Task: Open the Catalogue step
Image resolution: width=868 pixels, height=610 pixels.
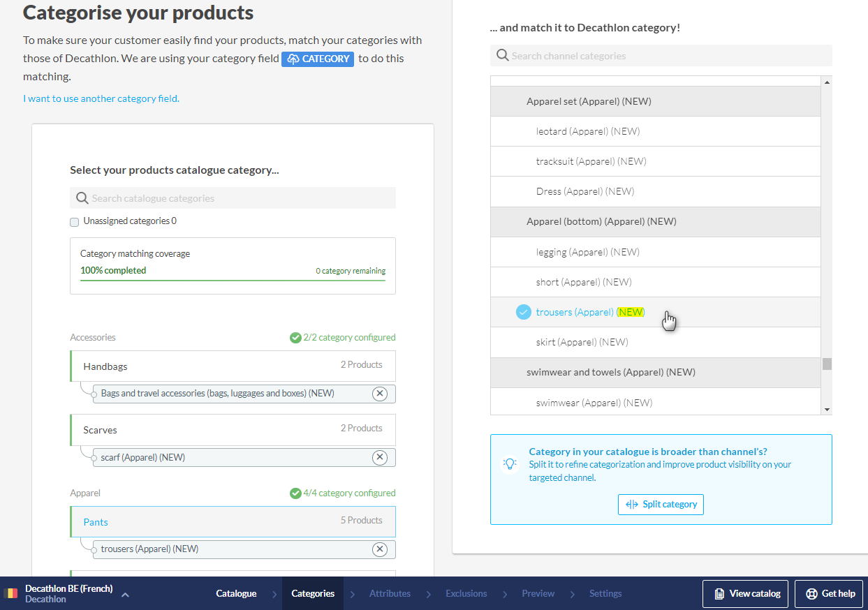Action: pos(236,593)
